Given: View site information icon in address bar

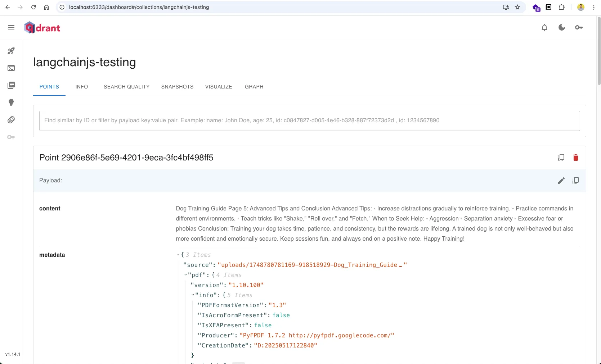Looking at the screenshot, I should coord(62,7).
